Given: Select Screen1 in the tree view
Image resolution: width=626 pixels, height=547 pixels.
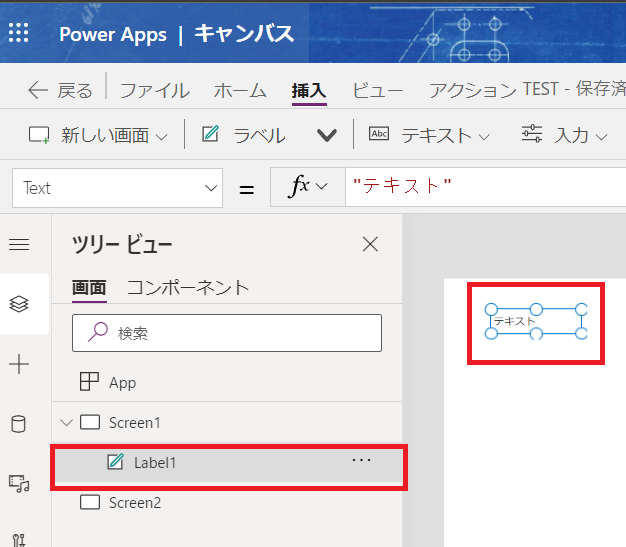Looking at the screenshot, I should (227, 422).
